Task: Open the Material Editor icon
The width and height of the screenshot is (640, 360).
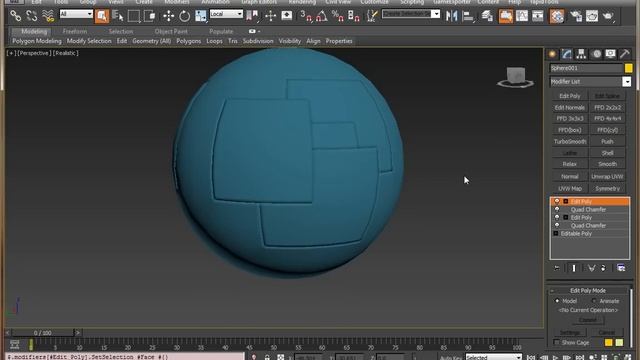Action: point(557,16)
